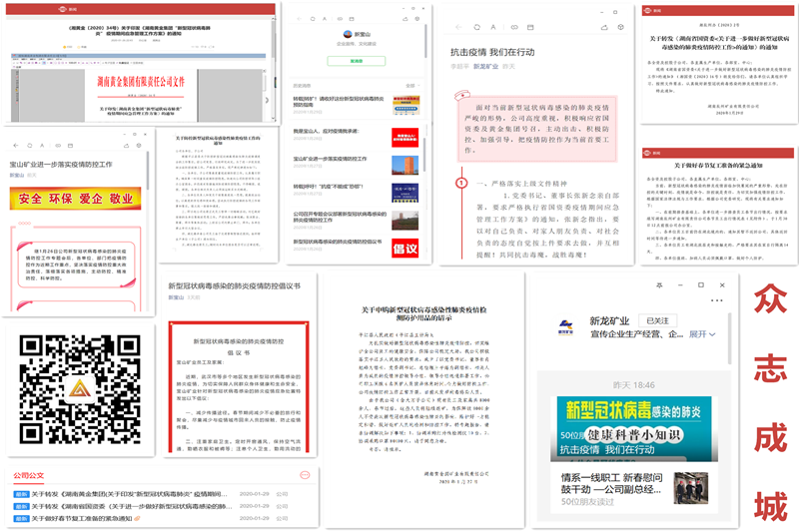This screenshot has height=532, width=799.
Task: Click scrollbar in 新宝山 account window
Action: (x=425, y=41)
